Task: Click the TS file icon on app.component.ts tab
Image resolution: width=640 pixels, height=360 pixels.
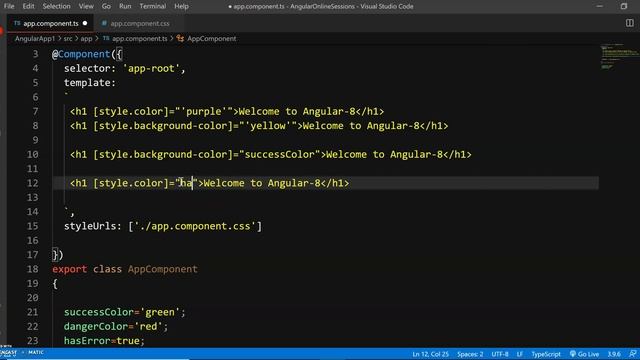Action: 17,23
